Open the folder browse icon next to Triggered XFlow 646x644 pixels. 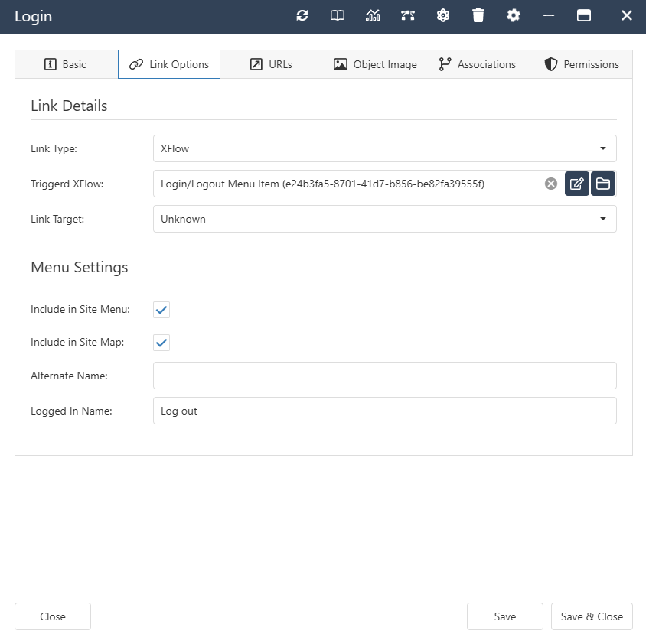(x=603, y=184)
